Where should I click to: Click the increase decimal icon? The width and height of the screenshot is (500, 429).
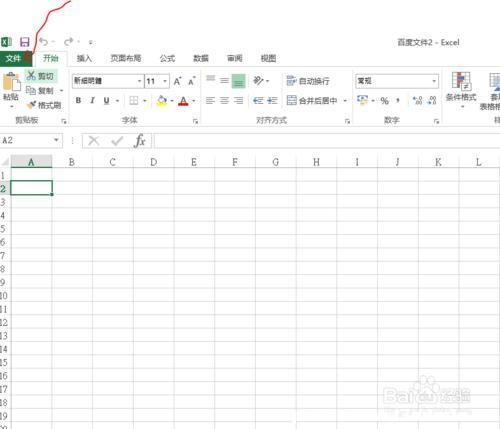click(x=417, y=100)
